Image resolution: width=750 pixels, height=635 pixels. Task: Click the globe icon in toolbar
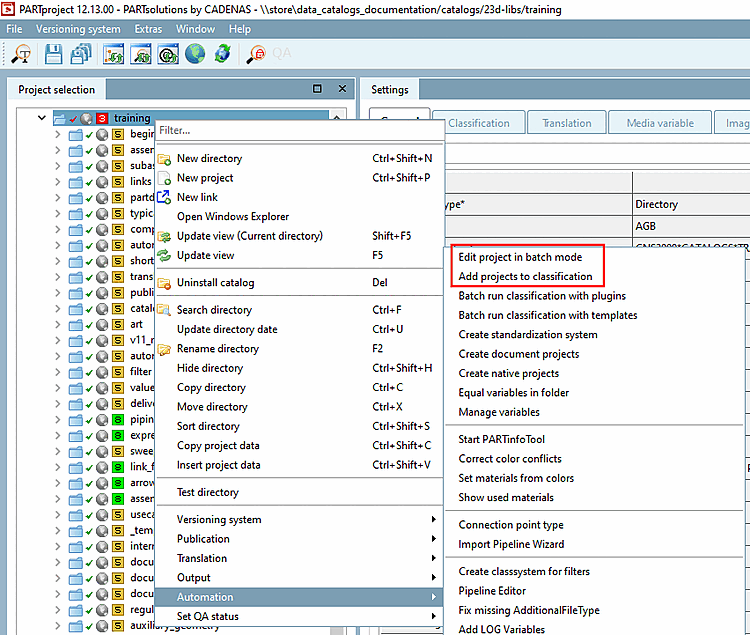(195, 54)
